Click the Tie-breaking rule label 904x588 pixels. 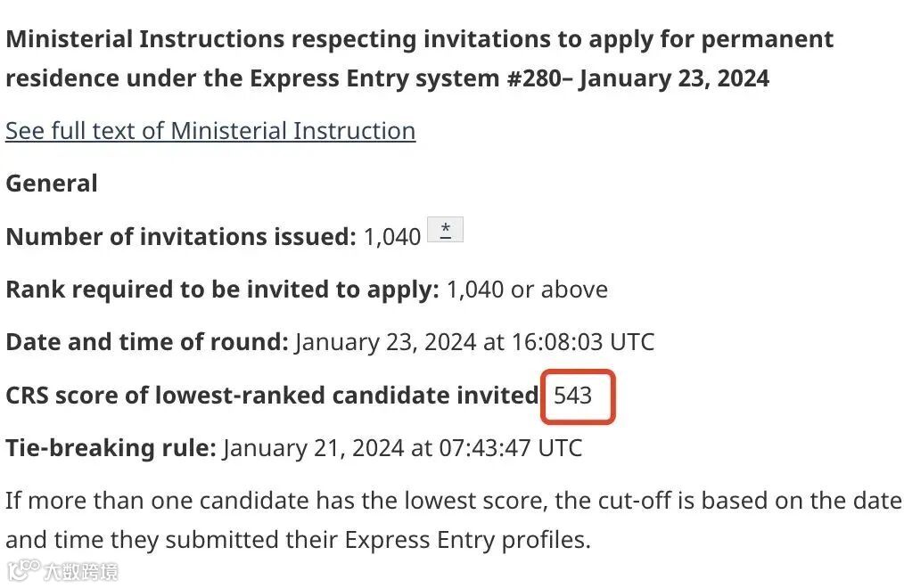tap(111, 448)
